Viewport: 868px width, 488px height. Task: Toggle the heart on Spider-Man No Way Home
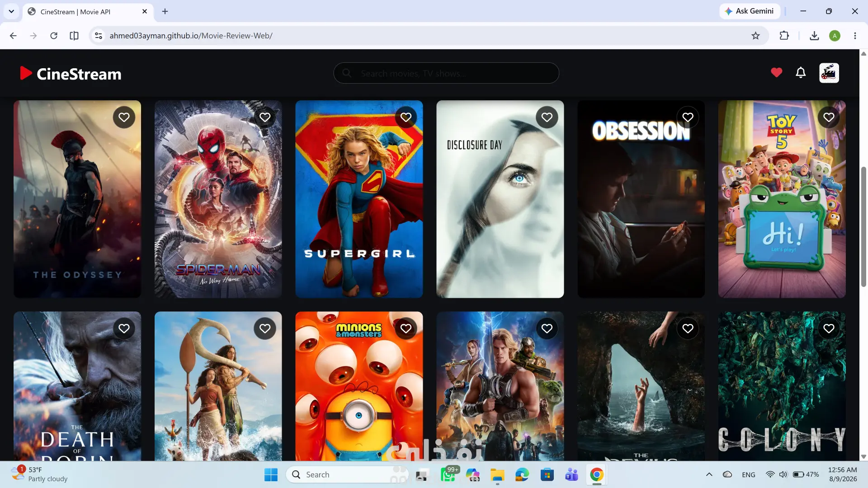(265, 117)
